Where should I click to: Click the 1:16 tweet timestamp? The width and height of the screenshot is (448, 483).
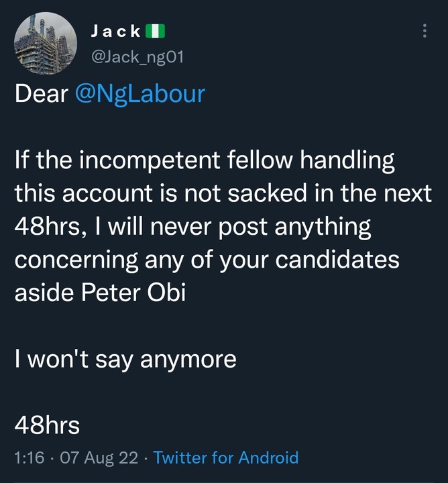29,458
